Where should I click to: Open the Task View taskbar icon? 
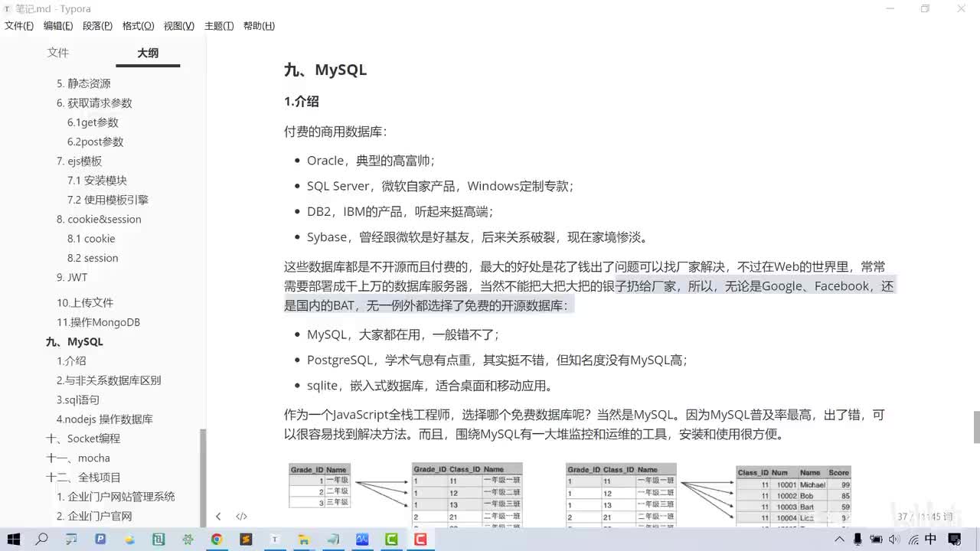point(71,540)
